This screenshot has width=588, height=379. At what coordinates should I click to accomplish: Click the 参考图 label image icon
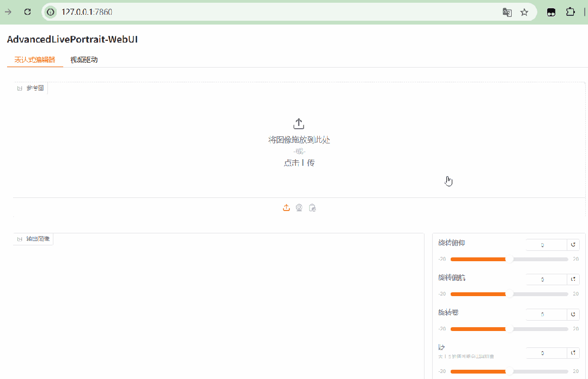click(20, 88)
